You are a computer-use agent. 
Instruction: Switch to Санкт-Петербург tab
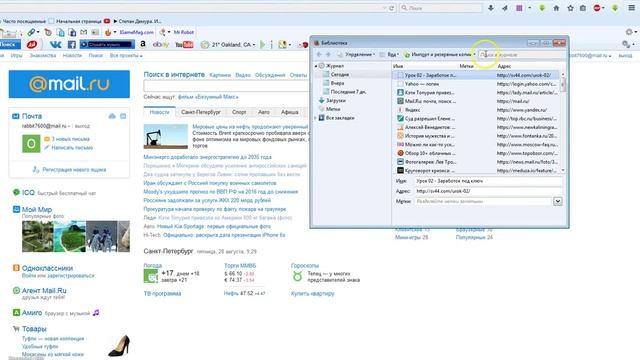201,112
